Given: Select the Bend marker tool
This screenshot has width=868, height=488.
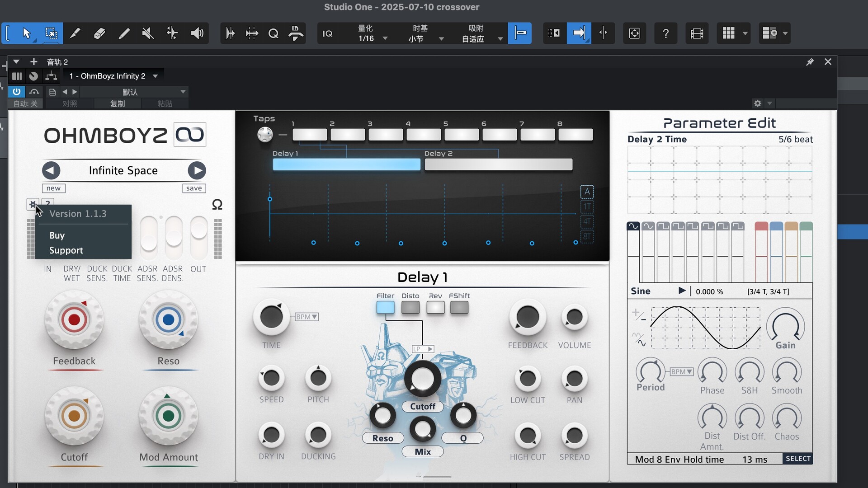Looking at the screenshot, I should [172, 33].
